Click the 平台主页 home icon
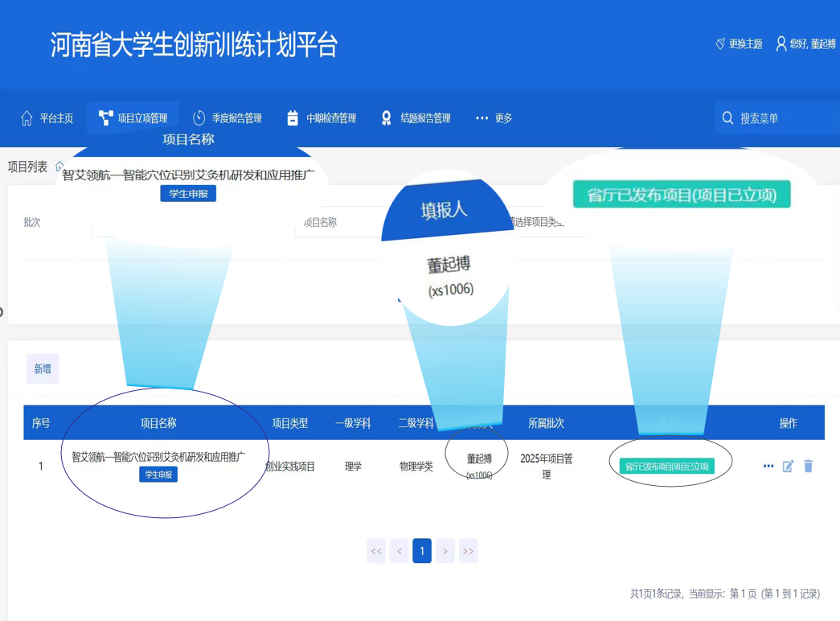This screenshot has width=840, height=621. click(27, 118)
